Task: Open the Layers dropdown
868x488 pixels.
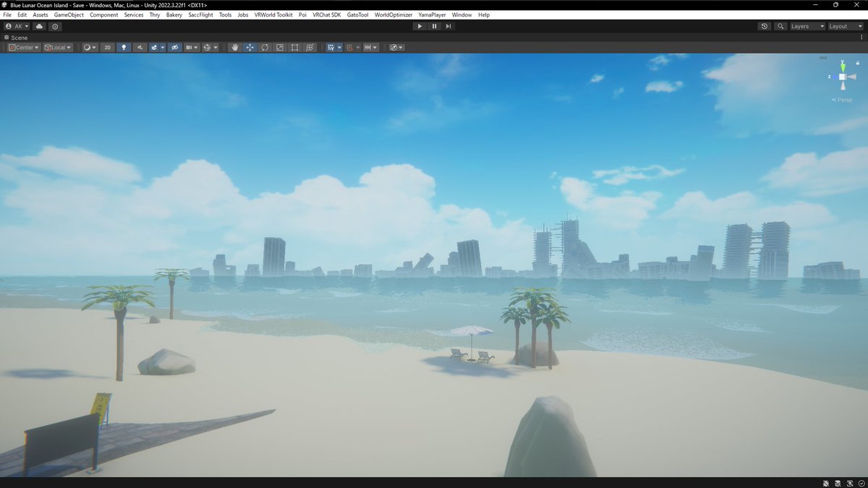Action: click(807, 26)
